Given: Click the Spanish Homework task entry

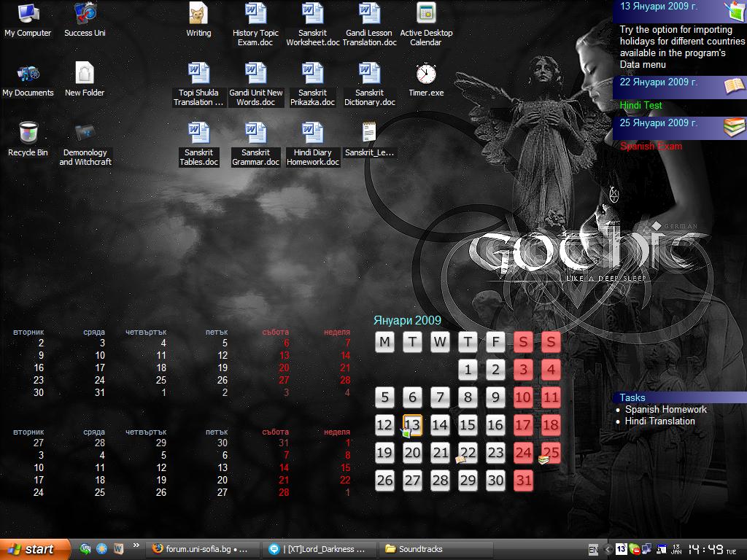Looking at the screenshot, I should click(x=665, y=410).
